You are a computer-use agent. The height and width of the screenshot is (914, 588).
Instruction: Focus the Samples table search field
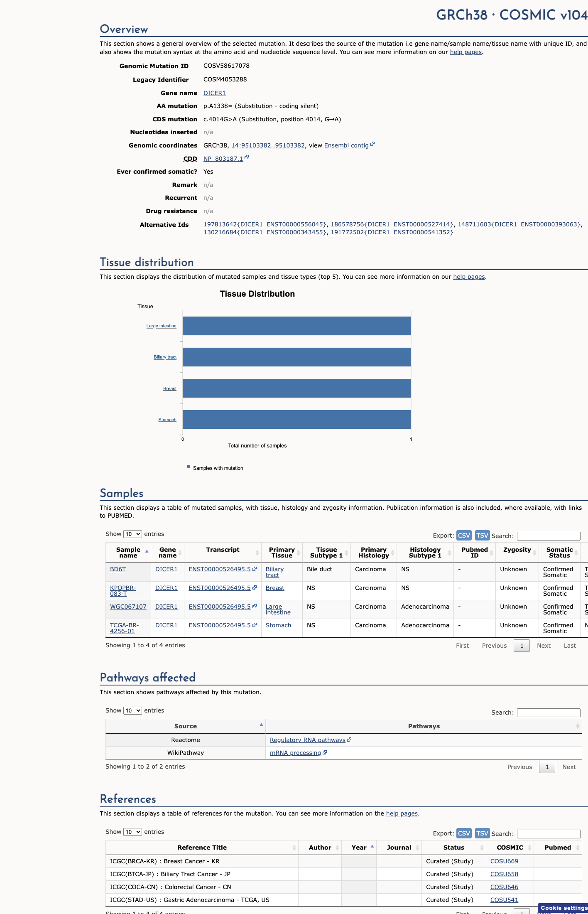[x=549, y=536]
